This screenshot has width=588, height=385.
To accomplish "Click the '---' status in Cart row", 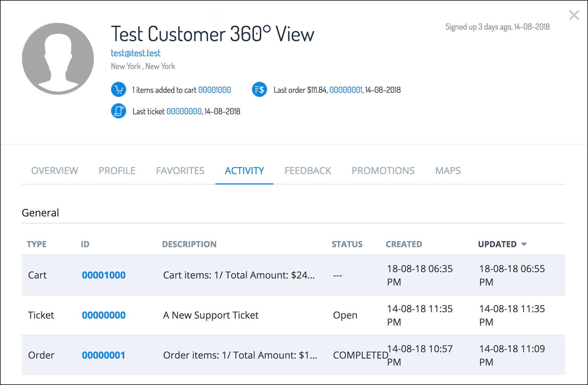I will [337, 275].
